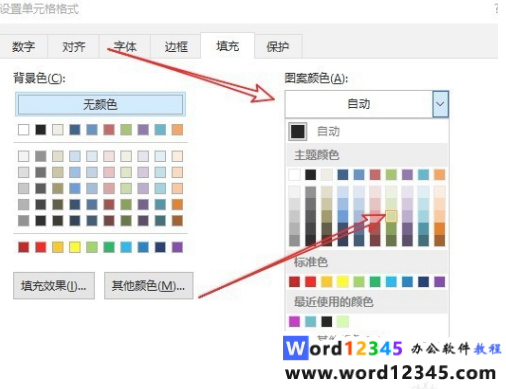
Task: Pick orange in dropdown 主题颜色 row
Action: (x=440, y=175)
